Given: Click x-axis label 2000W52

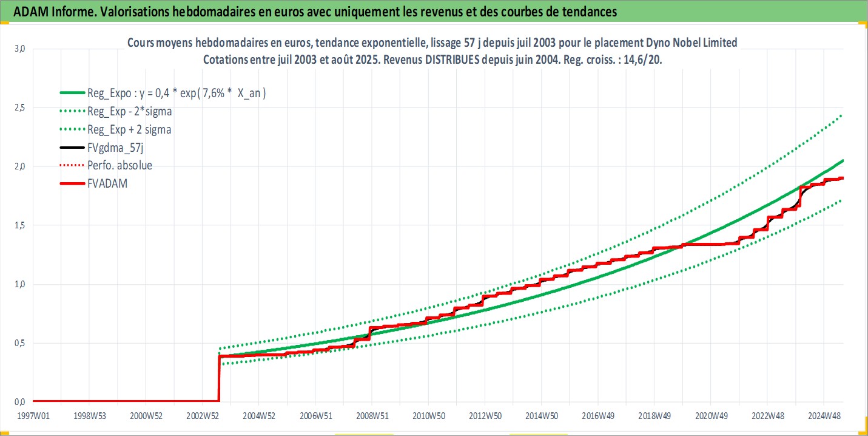Looking at the screenshot, I should (146, 417).
